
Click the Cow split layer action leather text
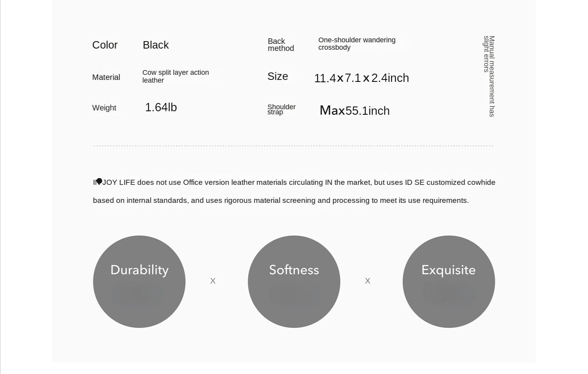point(175,76)
